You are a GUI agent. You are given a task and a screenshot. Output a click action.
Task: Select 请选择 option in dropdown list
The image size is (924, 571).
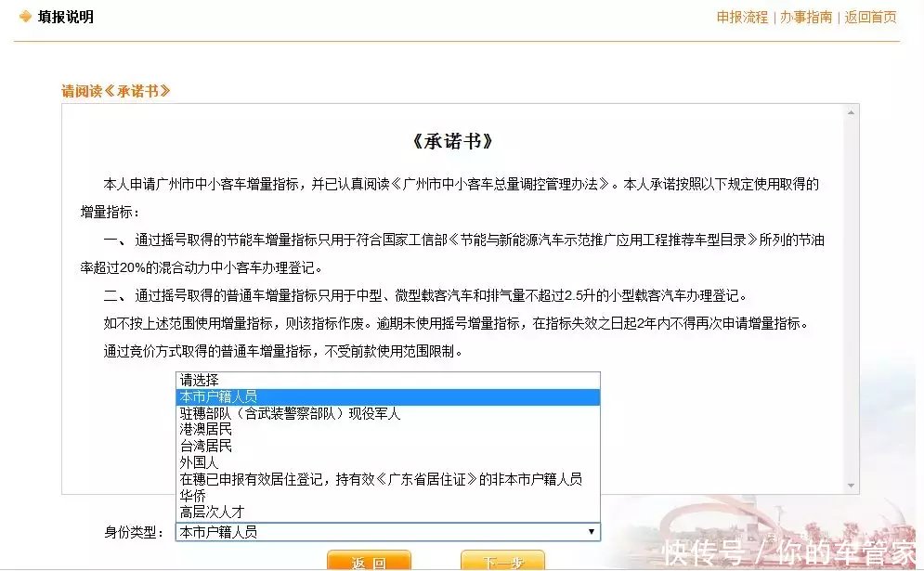(x=388, y=380)
